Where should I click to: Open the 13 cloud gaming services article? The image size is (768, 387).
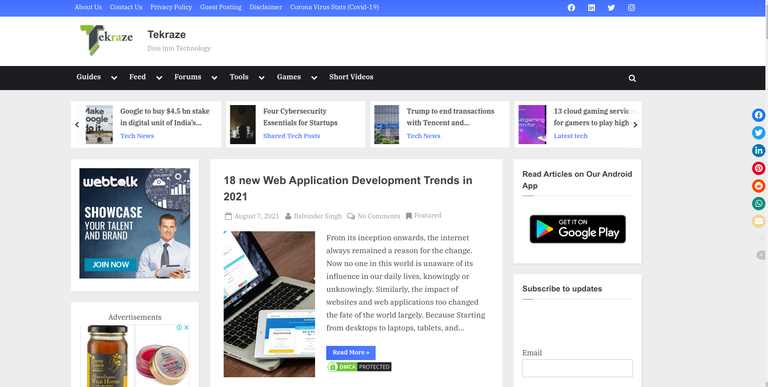(x=591, y=117)
